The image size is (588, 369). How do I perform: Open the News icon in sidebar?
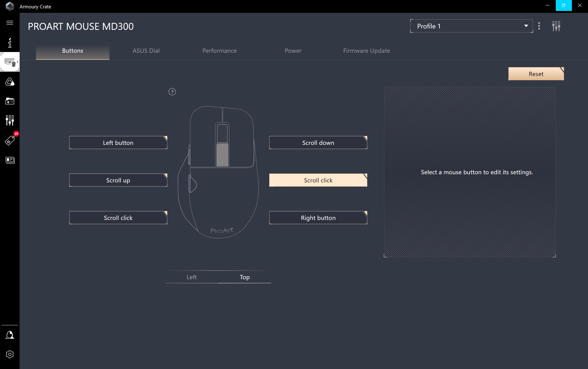click(10, 160)
